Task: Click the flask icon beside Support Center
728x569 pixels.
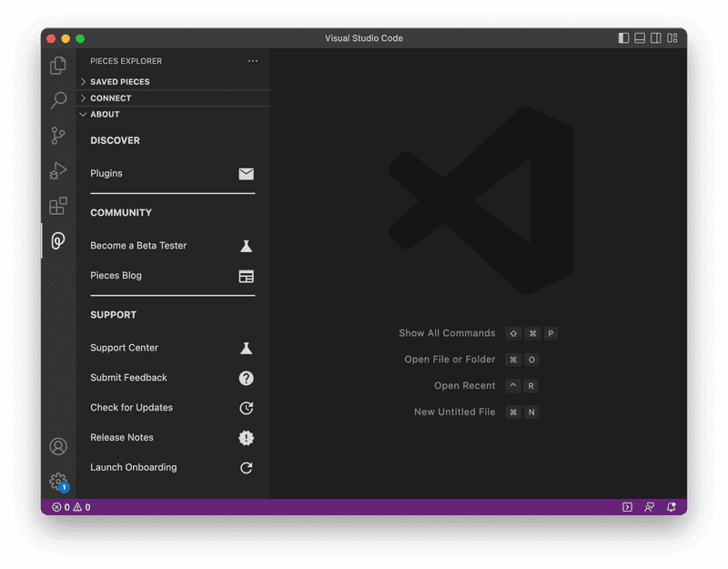Action: [246, 348]
